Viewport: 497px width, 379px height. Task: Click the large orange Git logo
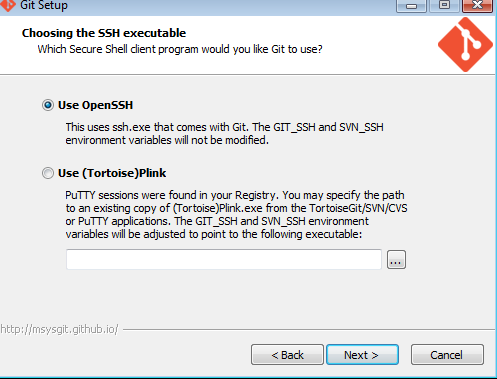(465, 45)
